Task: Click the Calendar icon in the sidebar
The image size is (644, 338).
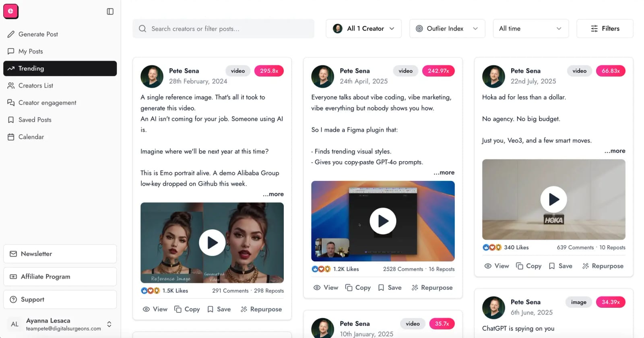Action: coord(11,137)
